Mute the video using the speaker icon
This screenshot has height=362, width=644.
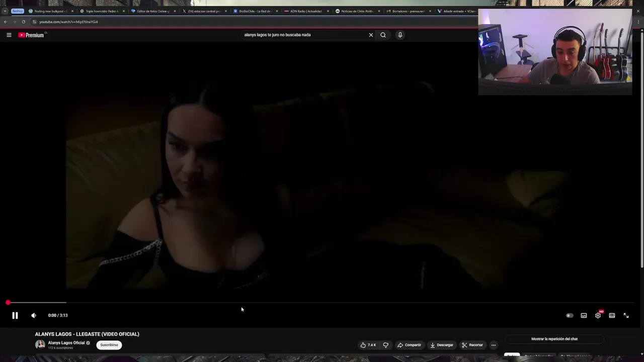[34, 315]
